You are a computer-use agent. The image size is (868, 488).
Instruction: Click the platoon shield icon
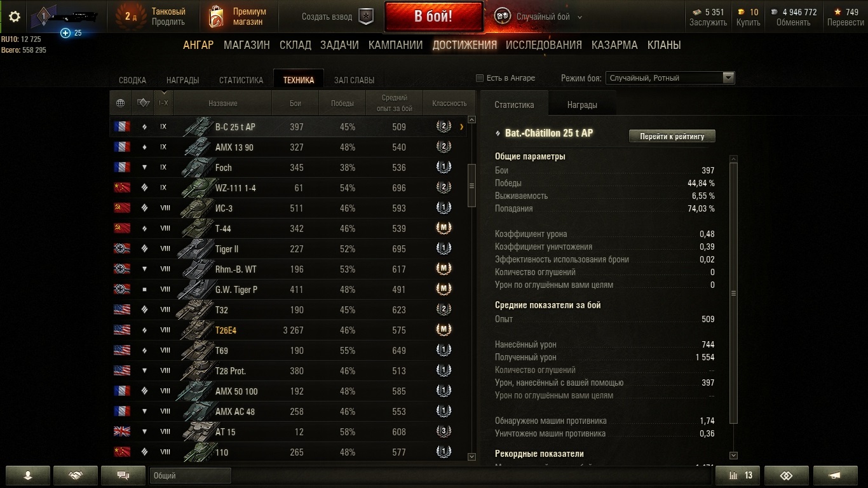pyautogui.click(x=366, y=17)
